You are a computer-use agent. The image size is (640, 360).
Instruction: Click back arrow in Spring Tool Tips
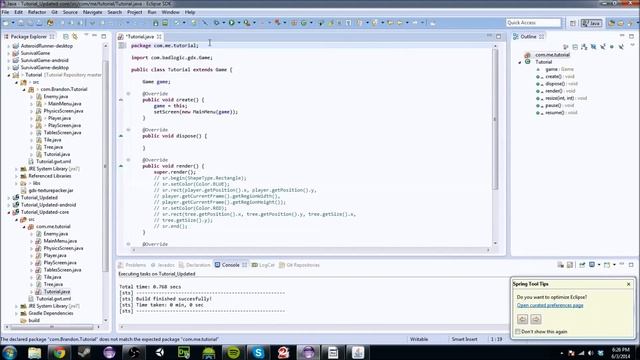[x=522, y=319]
